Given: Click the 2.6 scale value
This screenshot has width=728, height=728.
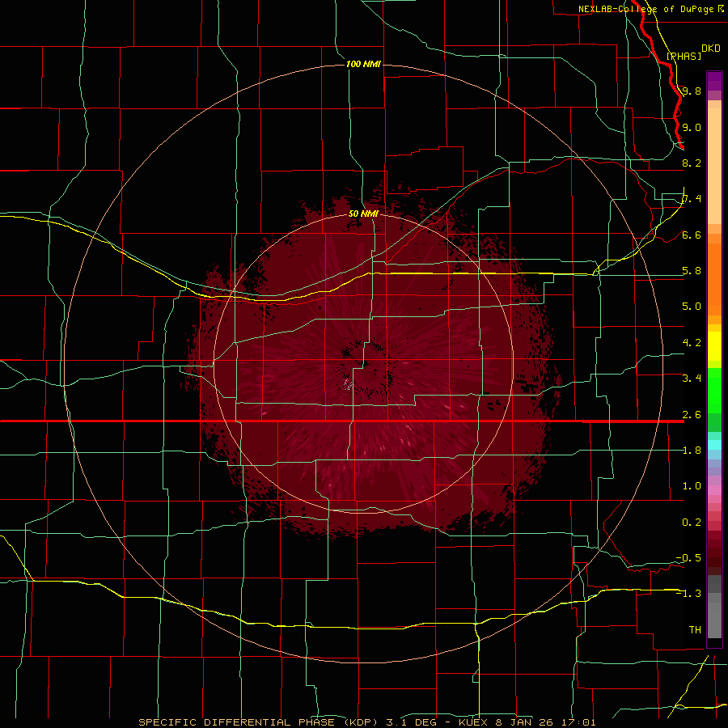Looking at the screenshot, I should coord(692,414).
